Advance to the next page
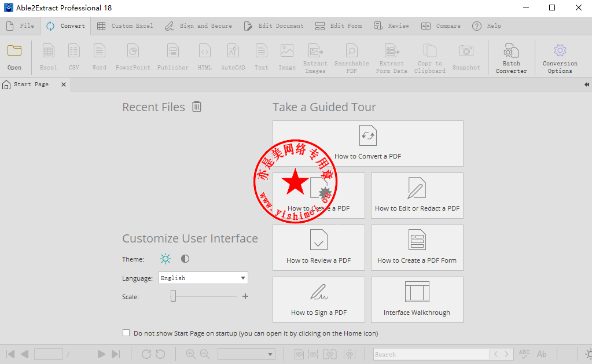This screenshot has width=592, height=364. click(101, 354)
